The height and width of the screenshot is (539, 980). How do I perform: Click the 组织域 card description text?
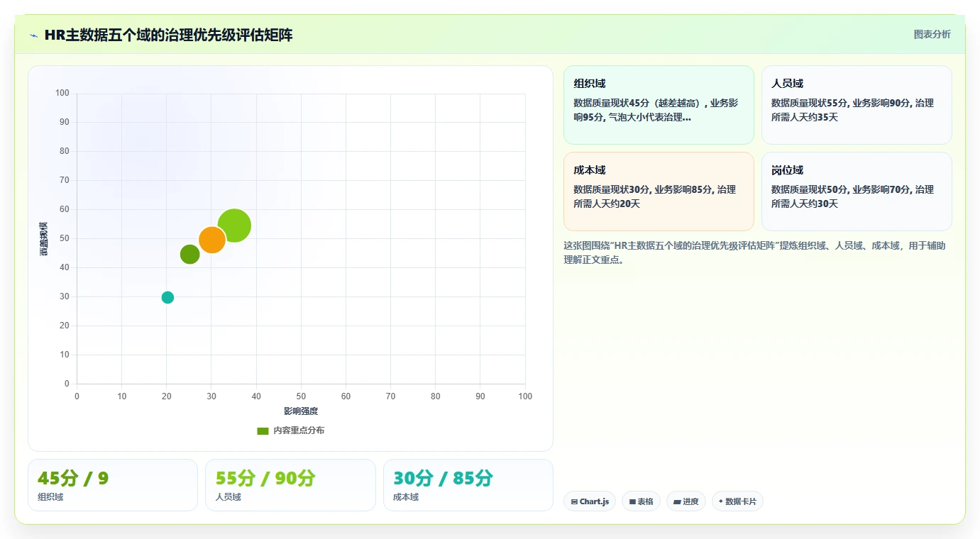[x=656, y=110]
